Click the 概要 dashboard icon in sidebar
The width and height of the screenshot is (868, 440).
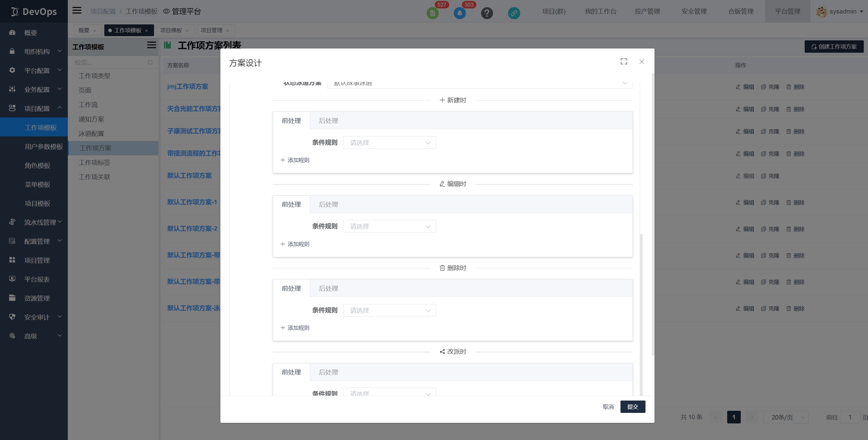point(12,32)
